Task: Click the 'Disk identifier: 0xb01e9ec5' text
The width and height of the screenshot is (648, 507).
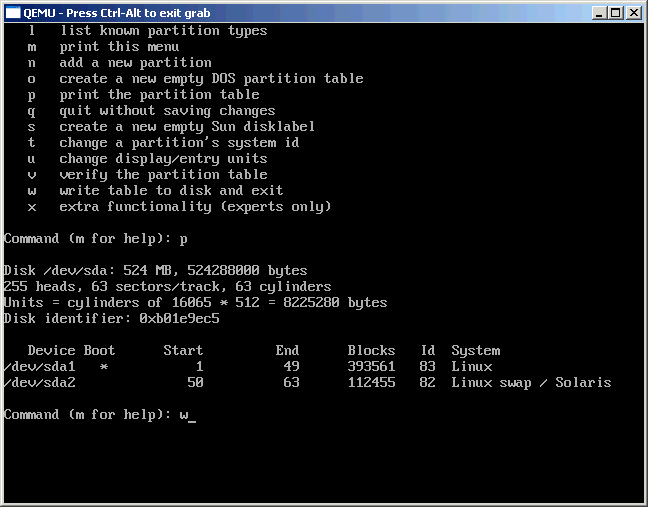Action: pos(111,319)
